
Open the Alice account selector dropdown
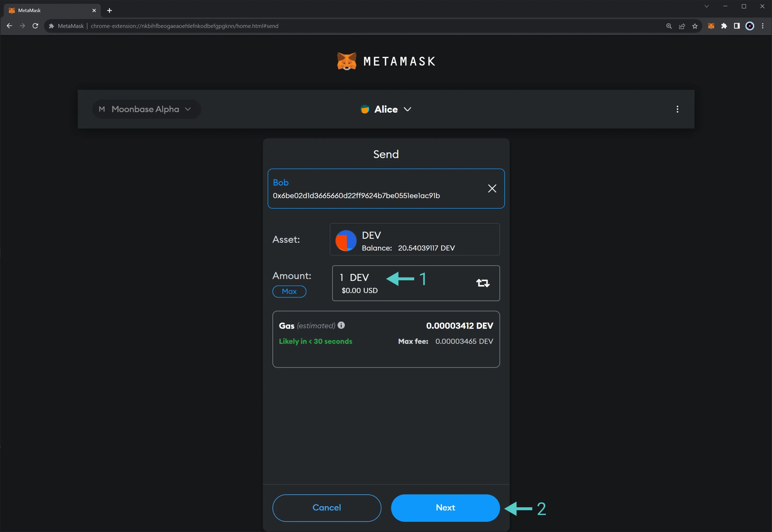pos(407,109)
